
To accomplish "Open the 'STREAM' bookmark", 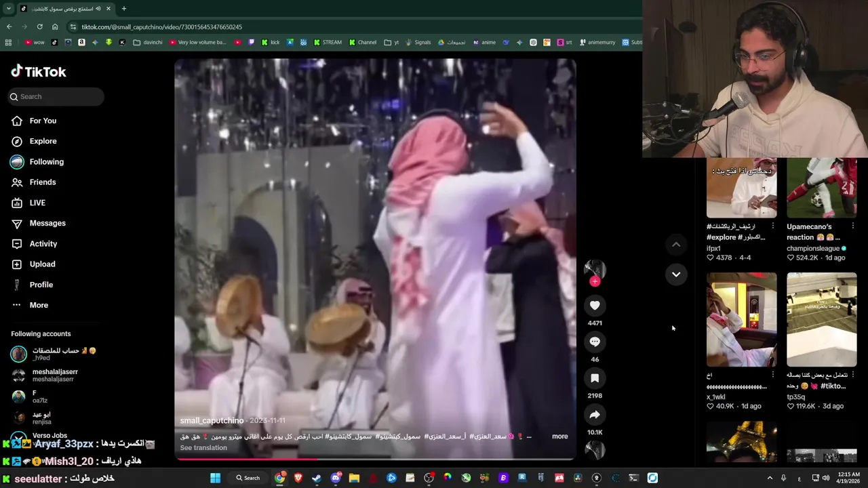I will [328, 42].
